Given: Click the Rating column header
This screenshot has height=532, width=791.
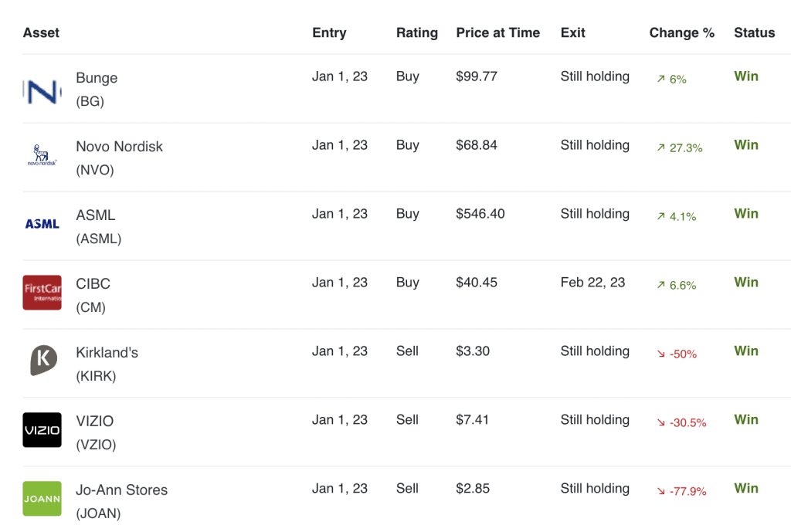Looking at the screenshot, I should [x=416, y=32].
